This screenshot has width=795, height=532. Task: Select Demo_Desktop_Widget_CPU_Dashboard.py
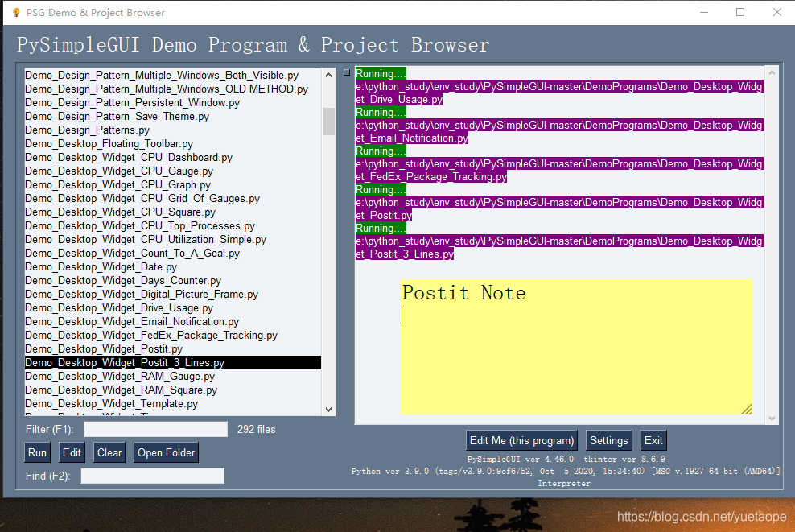[173, 157]
